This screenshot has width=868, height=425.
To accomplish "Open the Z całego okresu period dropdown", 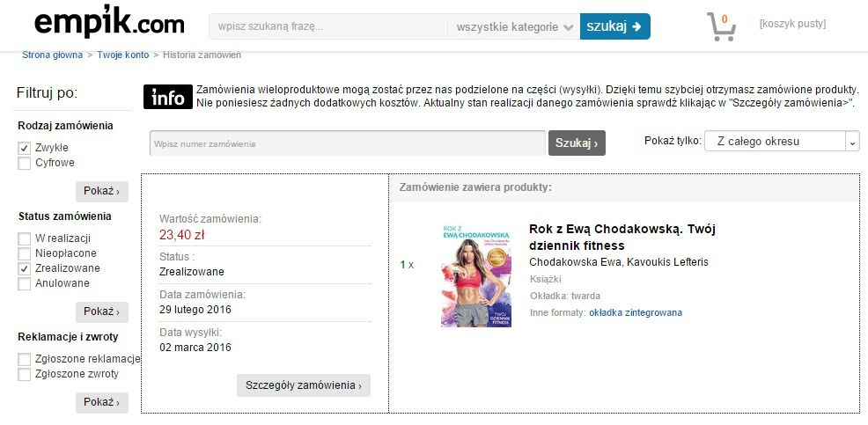I will click(x=782, y=142).
